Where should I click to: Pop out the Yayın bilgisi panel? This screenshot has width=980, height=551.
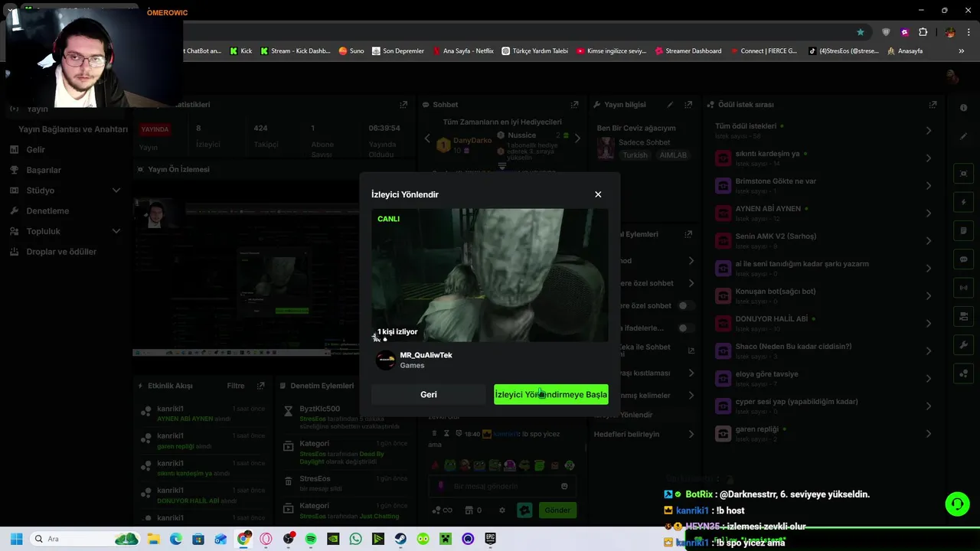point(688,105)
